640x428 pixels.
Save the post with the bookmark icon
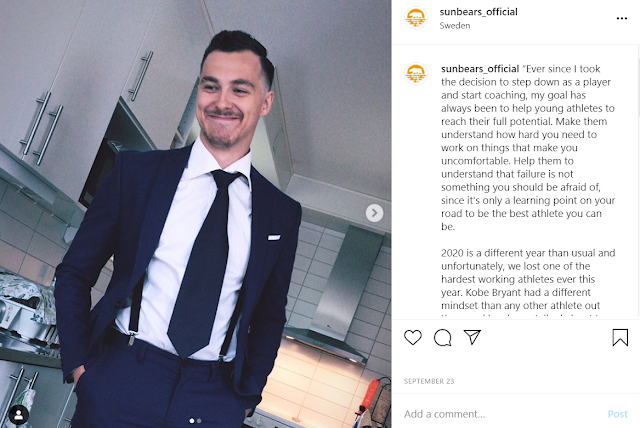click(620, 337)
